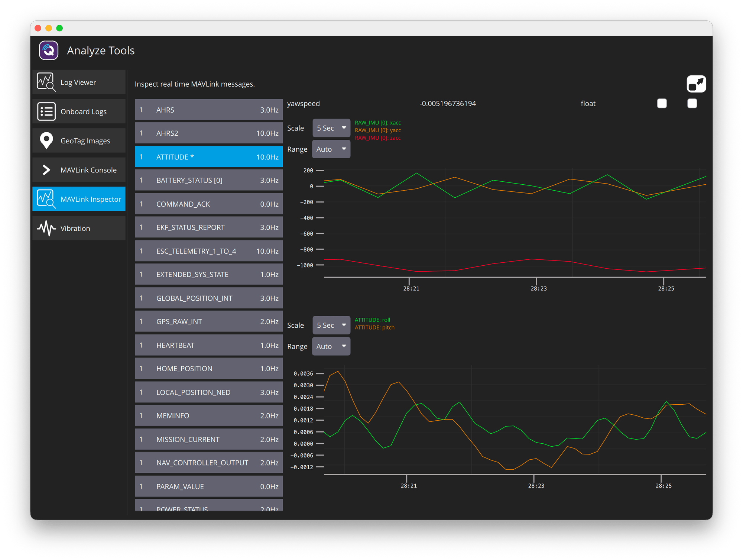Click the 'RAW_IMU [0]: xacc' legend label
The image size is (743, 560).
[x=378, y=123]
